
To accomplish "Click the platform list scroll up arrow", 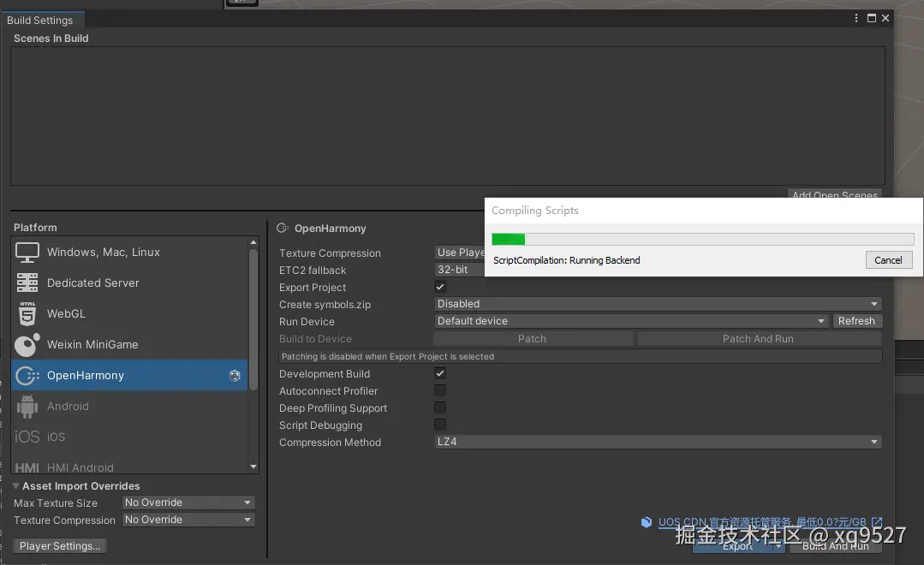I will 253,242.
